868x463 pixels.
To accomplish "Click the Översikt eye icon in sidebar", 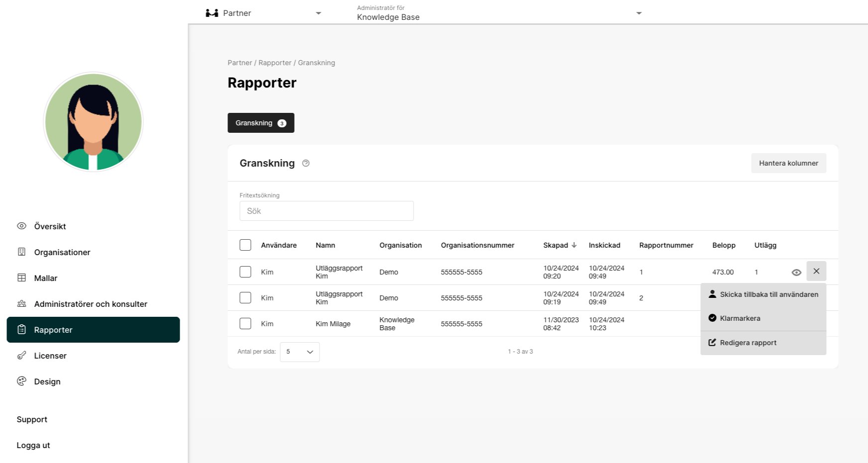I will pos(21,226).
